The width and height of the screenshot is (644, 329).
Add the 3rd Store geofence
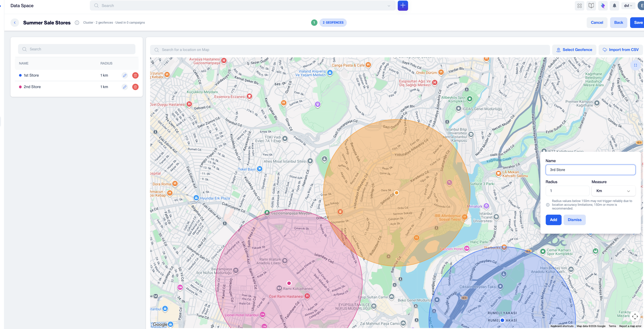[554, 220]
